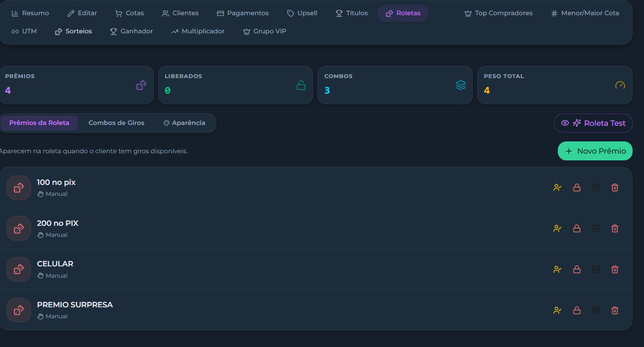
Task: Toggle the lock icon for 100 no pix
Action: (x=577, y=187)
